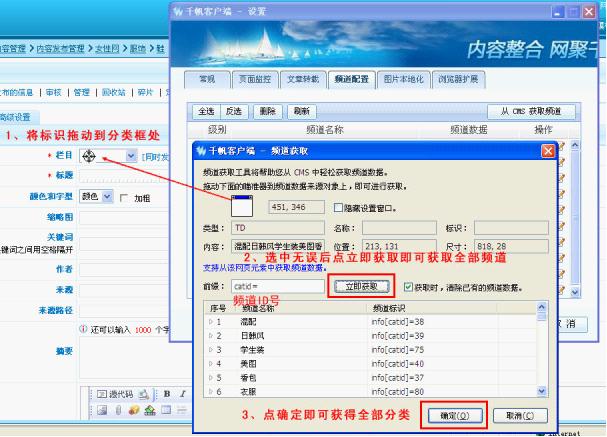607x437 pixels.
Task: Click the 立即获取 button
Action: pos(362,286)
